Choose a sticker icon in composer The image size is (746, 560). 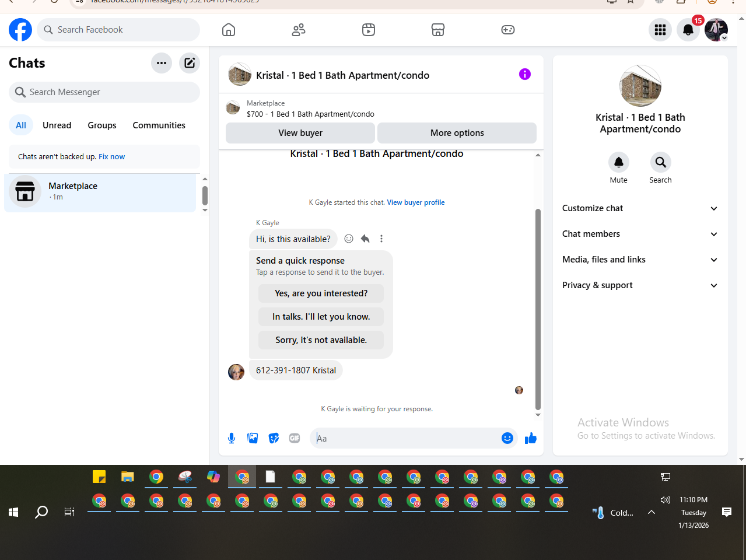point(274,438)
